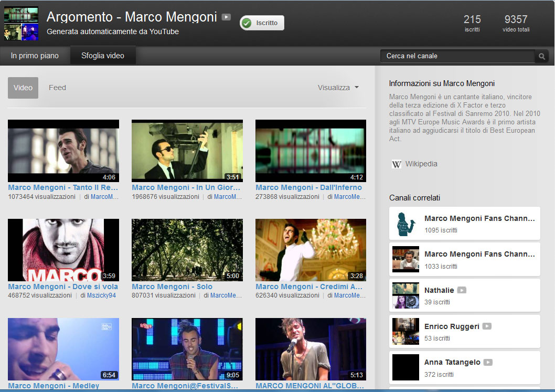Click the play icon next to Nathalie
This screenshot has height=392, width=555.
click(462, 290)
